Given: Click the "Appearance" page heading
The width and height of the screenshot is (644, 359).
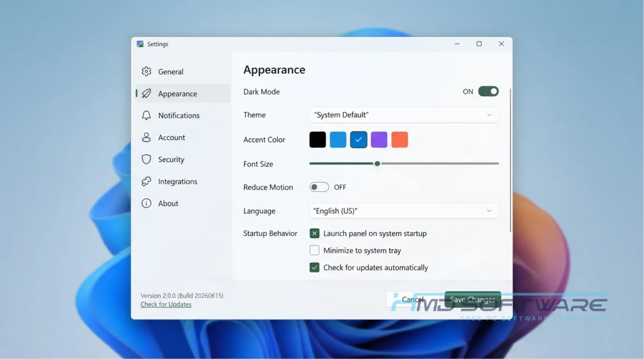Looking at the screenshot, I should pos(274,70).
